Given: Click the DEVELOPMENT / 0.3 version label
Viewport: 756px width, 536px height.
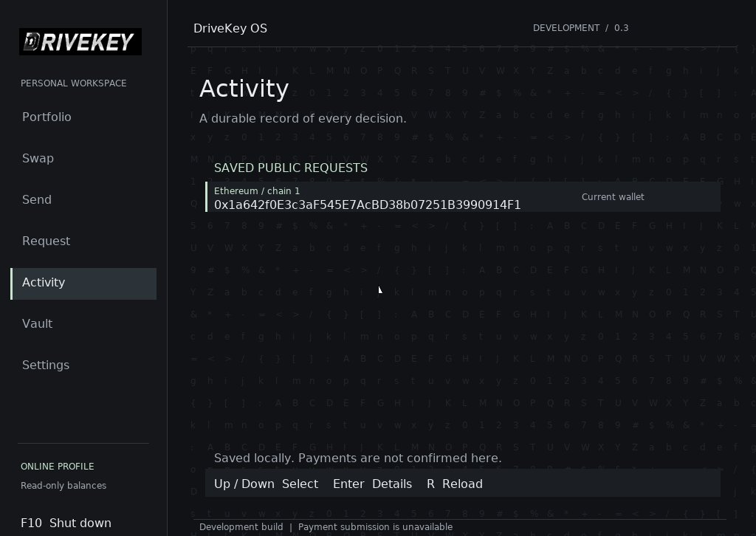Looking at the screenshot, I should point(580,28).
